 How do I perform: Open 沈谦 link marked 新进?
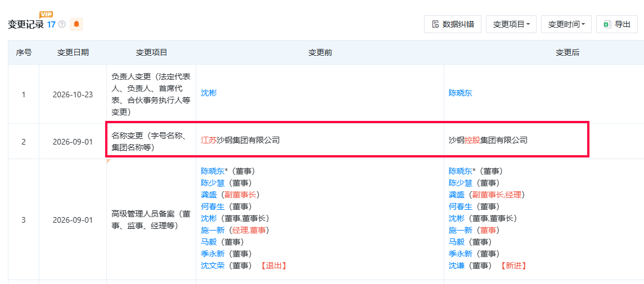[x=457, y=266]
